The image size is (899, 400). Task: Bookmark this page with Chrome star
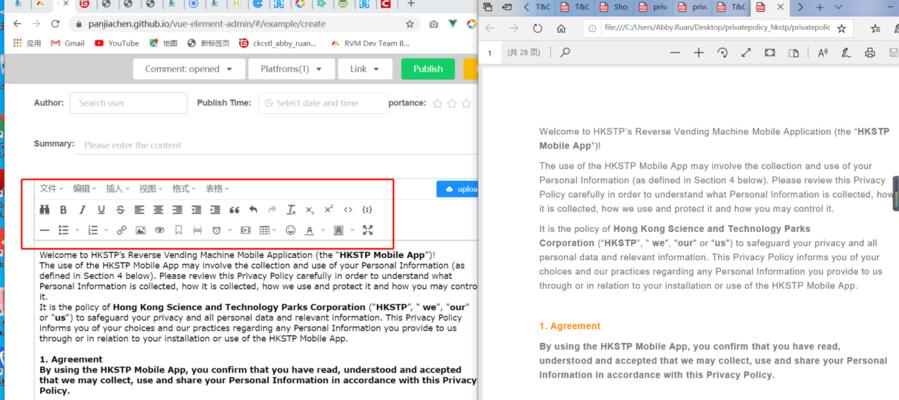click(410, 24)
